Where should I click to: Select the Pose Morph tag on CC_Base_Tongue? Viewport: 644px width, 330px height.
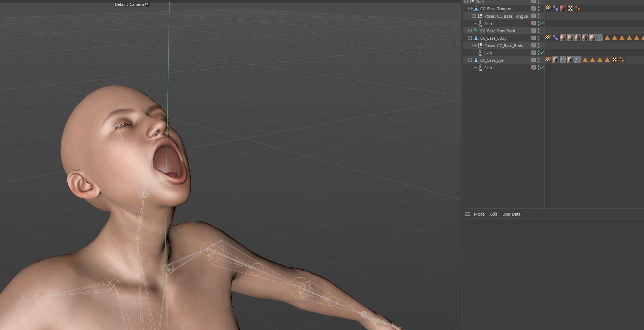555,8
